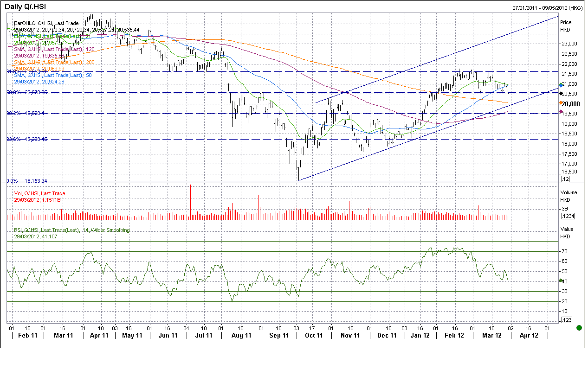The image size is (588, 370).
Task: Click the blue diamond 50-SMA price marker
Action: [x=561, y=85]
